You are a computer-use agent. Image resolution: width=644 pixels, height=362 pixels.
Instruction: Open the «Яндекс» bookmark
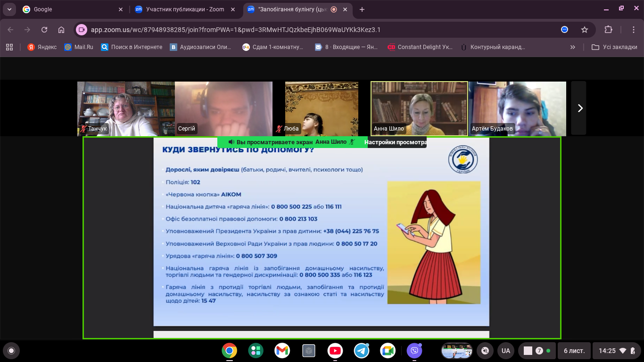pos(42,47)
